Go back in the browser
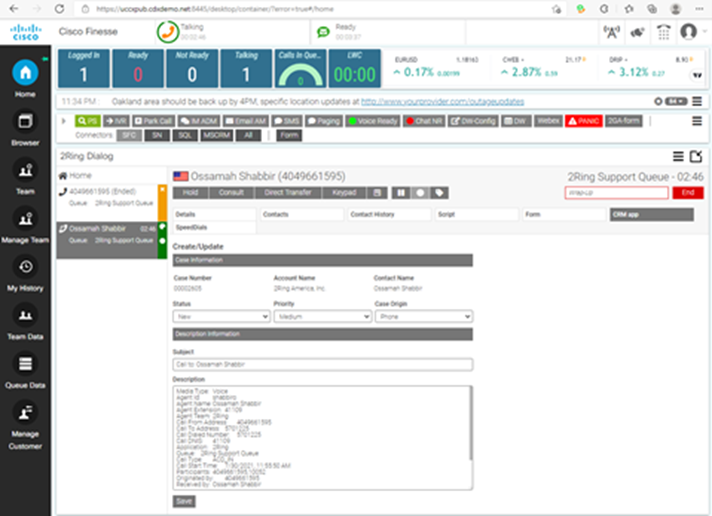This screenshot has width=712, height=516. [14, 9]
